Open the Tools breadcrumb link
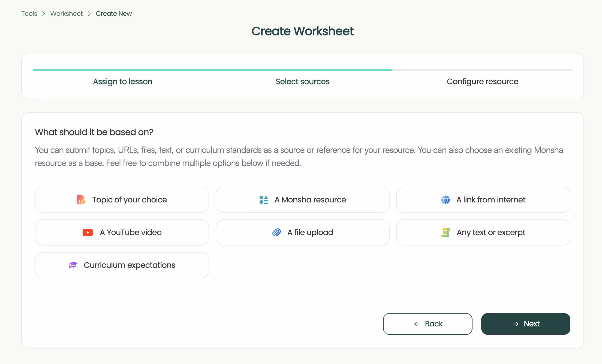 (29, 14)
